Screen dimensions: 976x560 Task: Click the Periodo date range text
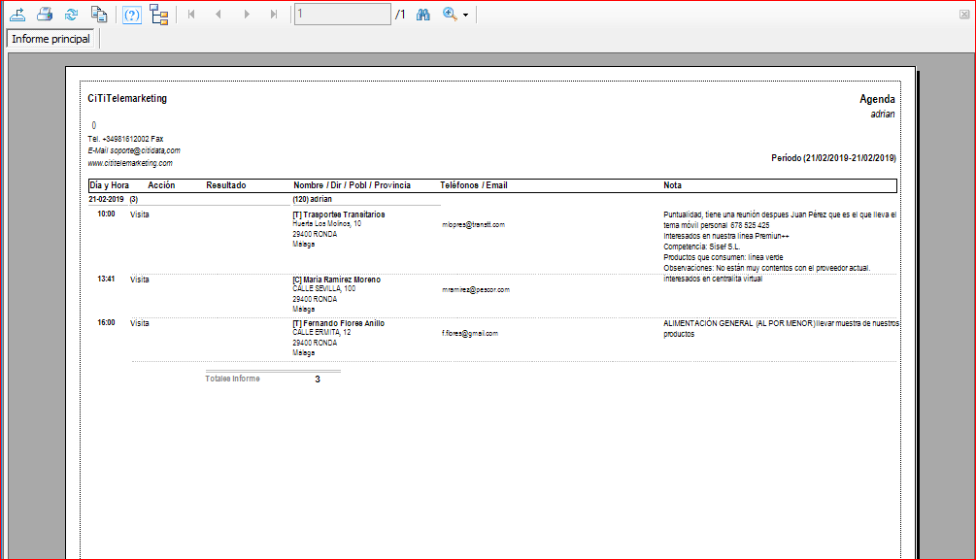tap(833, 158)
